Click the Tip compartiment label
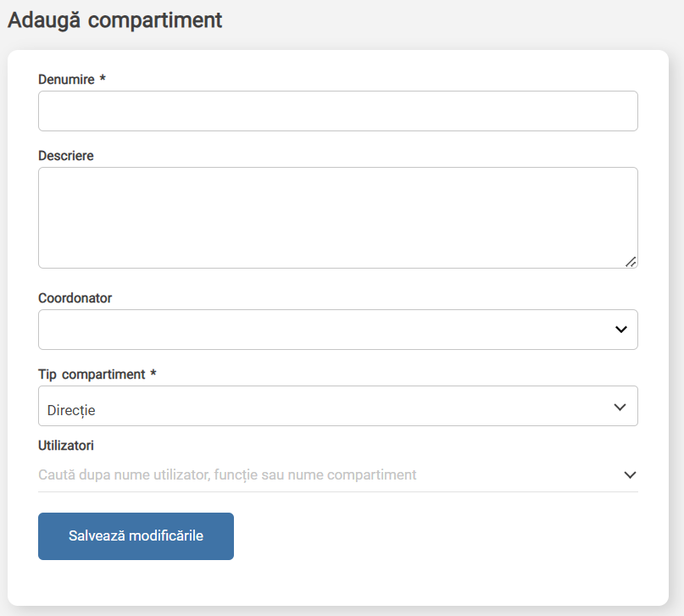This screenshot has width=684, height=616. point(92,375)
